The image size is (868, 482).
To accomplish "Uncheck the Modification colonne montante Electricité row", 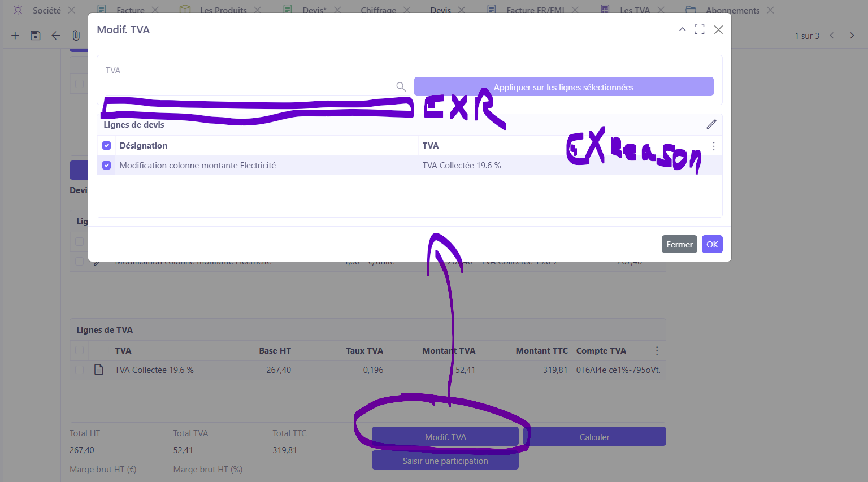I will [106, 166].
